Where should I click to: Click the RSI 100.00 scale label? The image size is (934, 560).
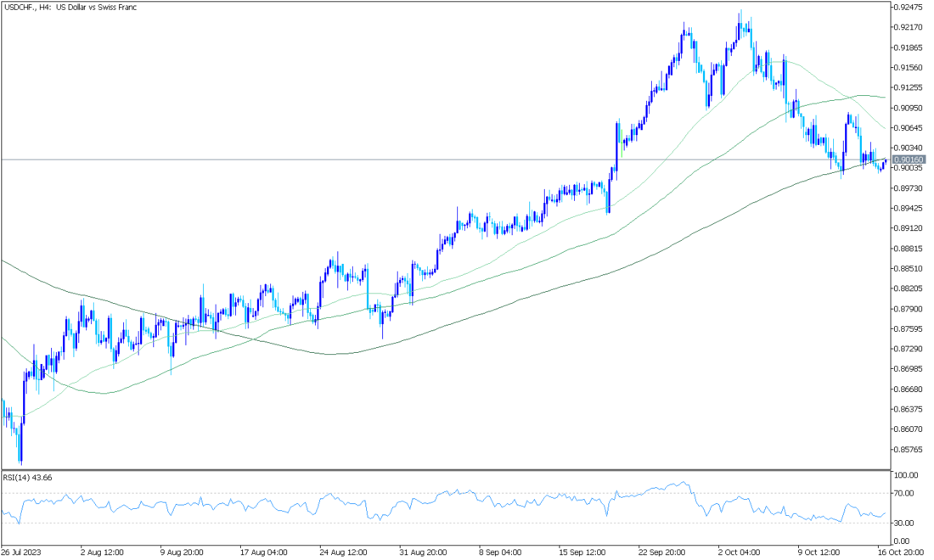[907, 475]
